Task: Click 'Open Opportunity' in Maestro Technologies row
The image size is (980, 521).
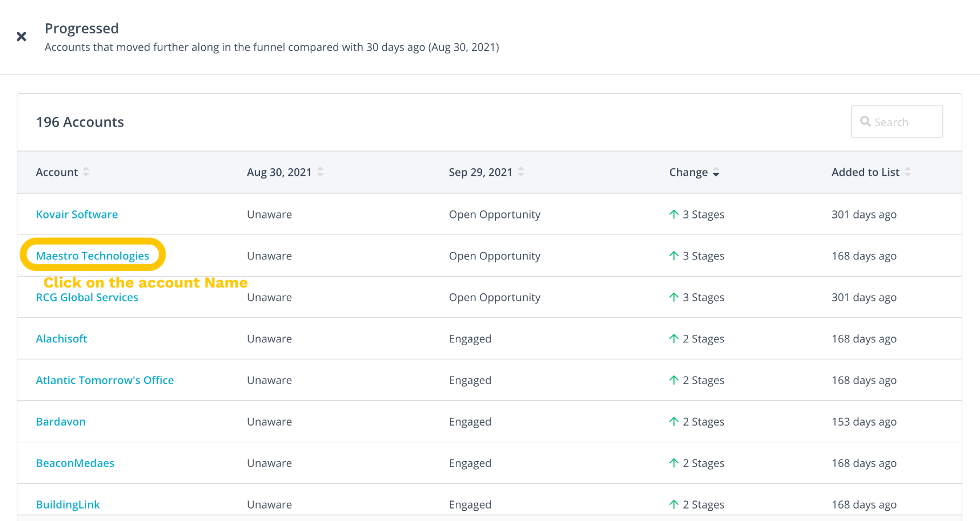Action: click(x=495, y=256)
